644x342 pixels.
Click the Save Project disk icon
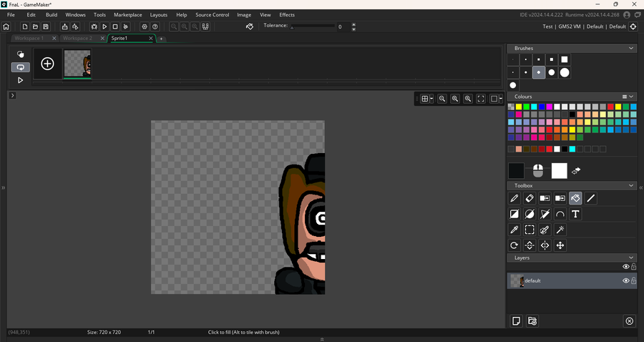point(46,26)
